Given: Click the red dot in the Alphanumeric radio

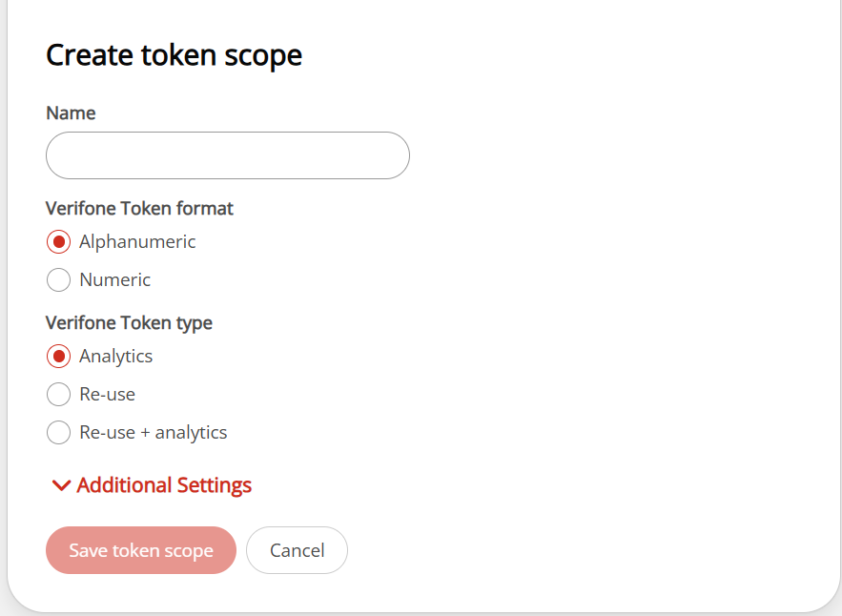Looking at the screenshot, I should click(58, 242).
